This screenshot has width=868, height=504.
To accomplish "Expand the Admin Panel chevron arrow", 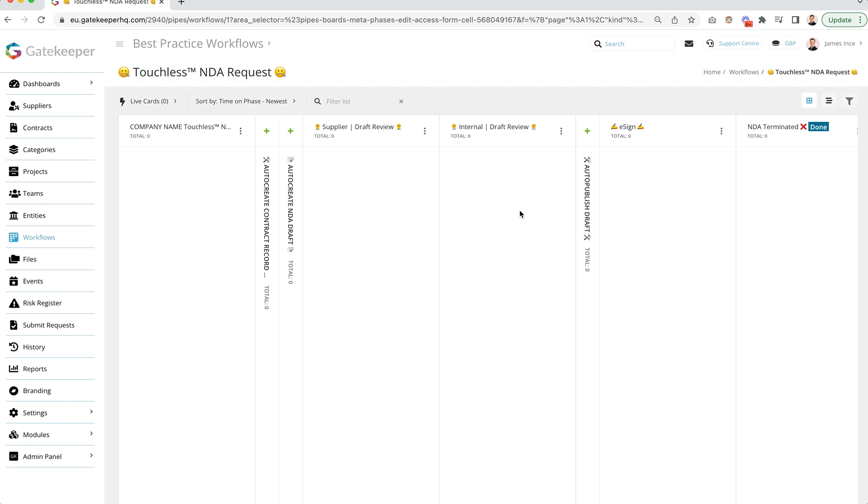I will tap(91, 456).
